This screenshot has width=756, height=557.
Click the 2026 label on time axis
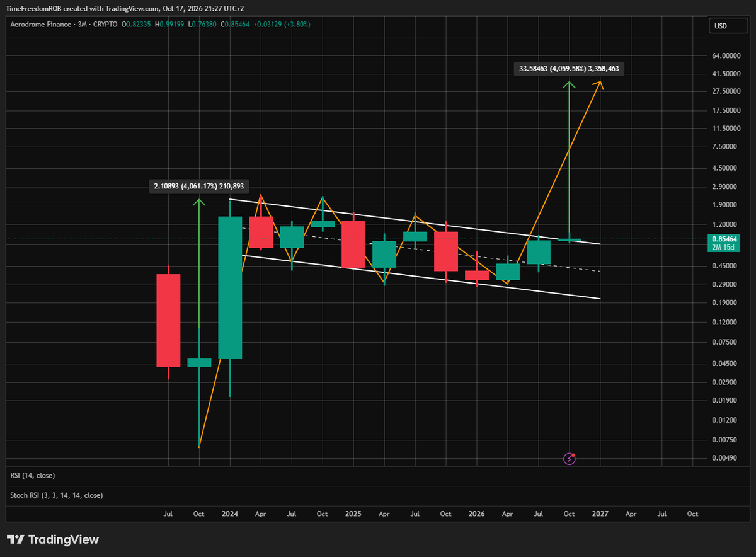click(477, 514)
